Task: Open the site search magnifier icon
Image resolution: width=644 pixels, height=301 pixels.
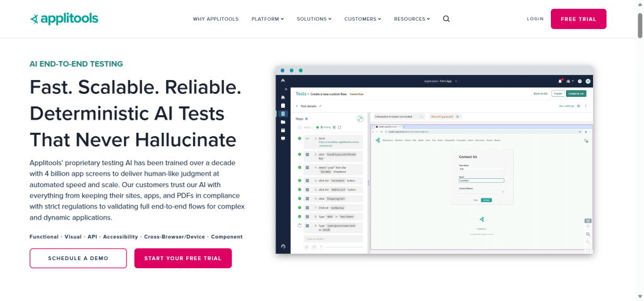Action: (x=447, y=19)
